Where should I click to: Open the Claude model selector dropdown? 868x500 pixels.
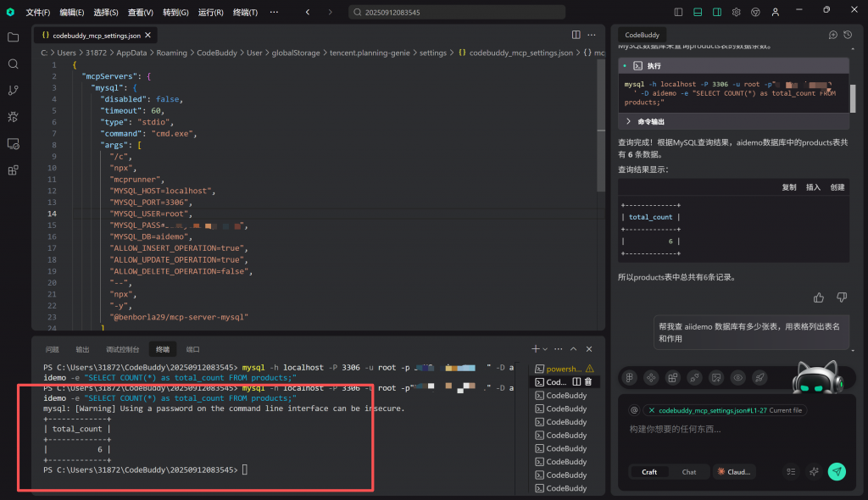coord(733,472)
